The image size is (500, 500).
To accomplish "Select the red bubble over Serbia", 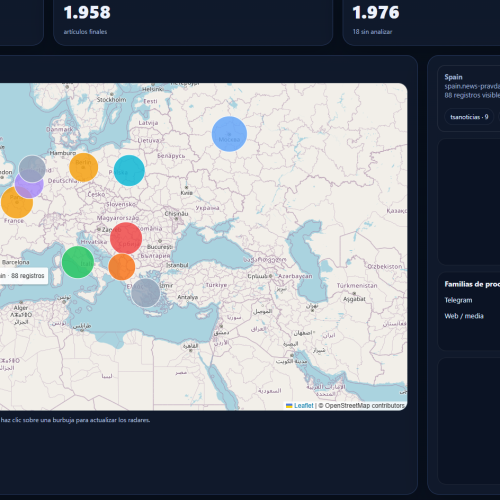I will pyautogui.click(x=126, y=238).
